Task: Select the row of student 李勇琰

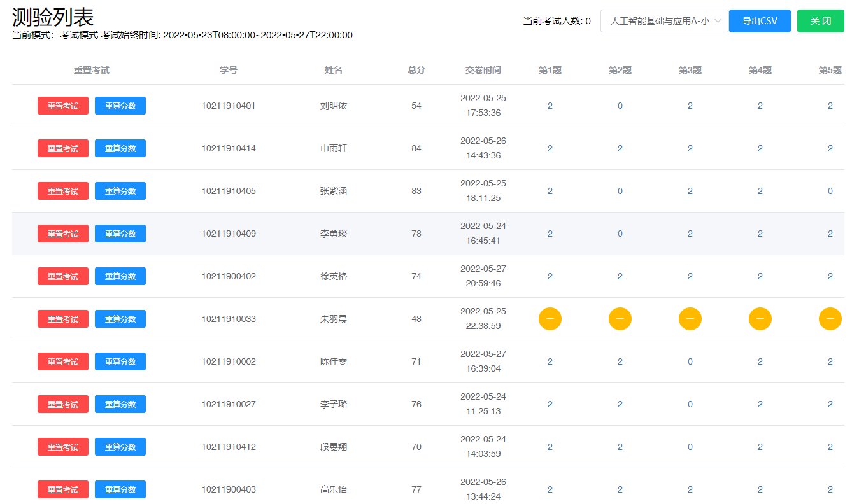Action: point(334,234)
